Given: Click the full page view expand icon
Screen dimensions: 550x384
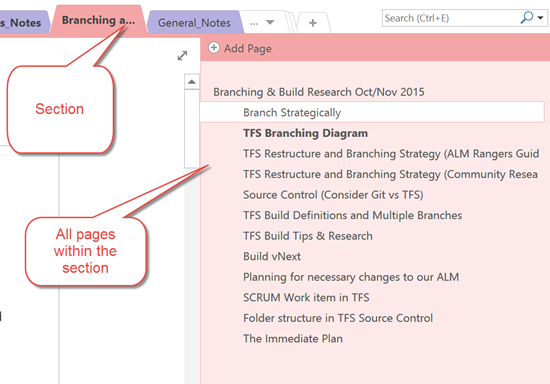Looking at the screenshot, I should (182, 55).
